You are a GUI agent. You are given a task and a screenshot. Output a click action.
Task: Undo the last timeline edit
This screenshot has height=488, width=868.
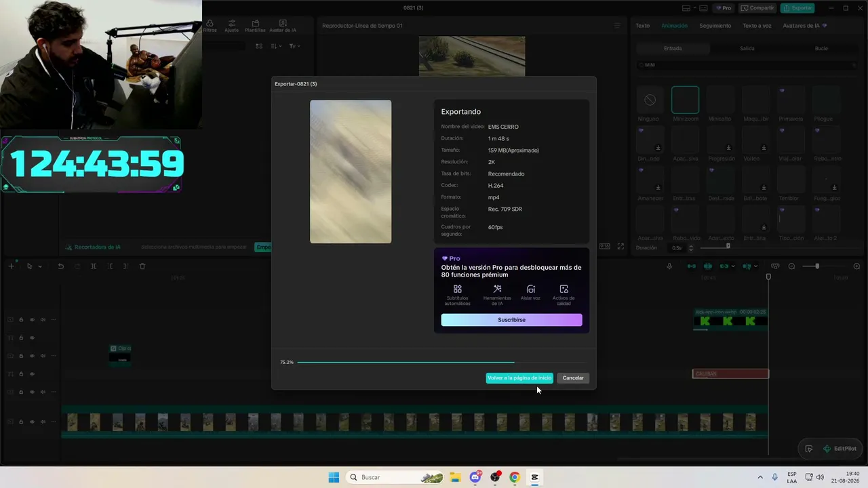coord(60,266)
